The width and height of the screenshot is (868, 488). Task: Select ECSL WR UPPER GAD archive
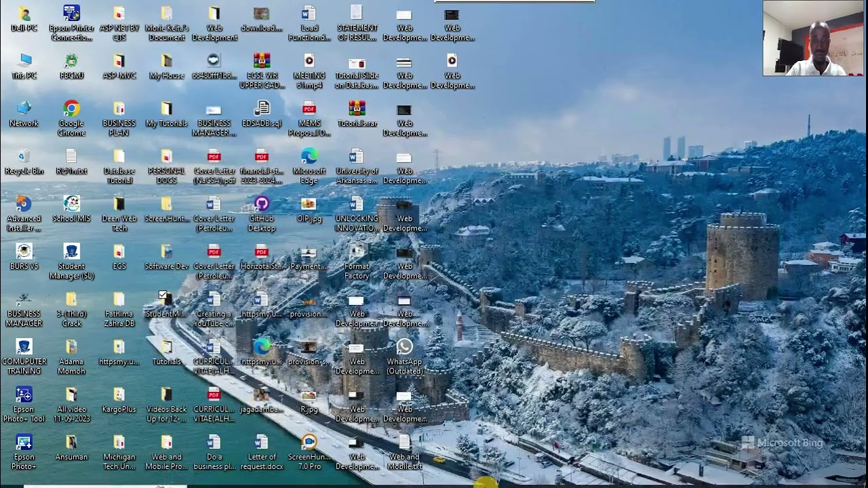coord(262,71)
